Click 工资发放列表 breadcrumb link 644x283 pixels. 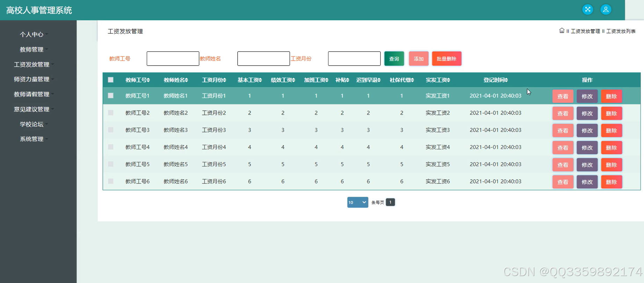(x=621, y=31)
